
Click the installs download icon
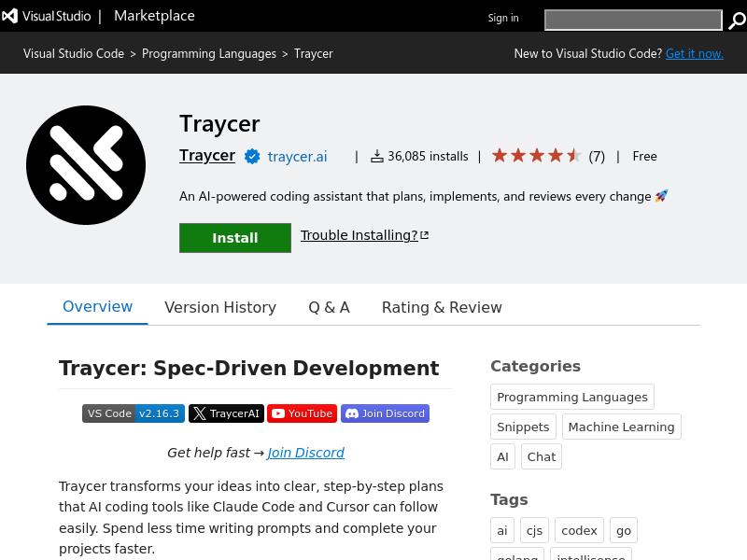(377, 156)
